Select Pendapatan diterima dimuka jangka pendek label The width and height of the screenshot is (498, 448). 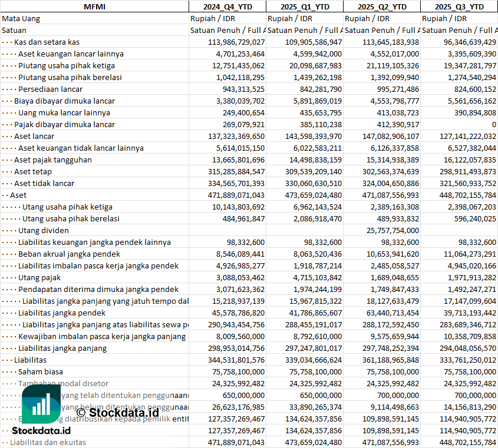point(98,290)
